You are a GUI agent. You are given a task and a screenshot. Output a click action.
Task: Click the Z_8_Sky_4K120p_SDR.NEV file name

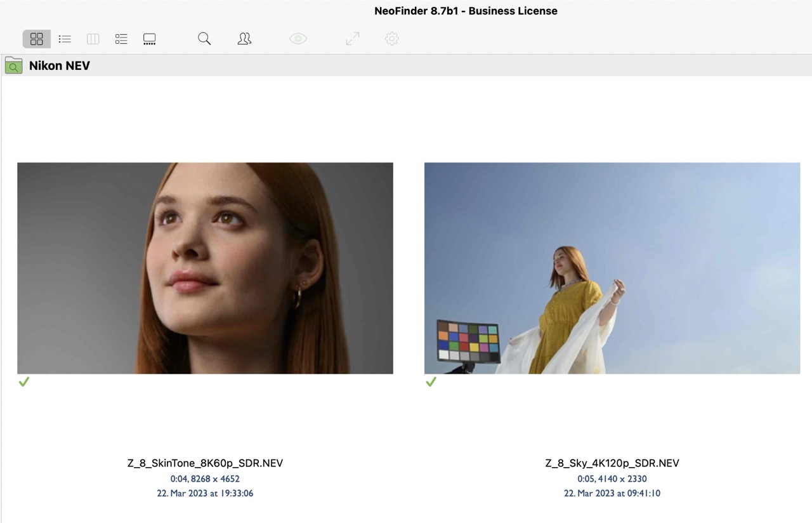point(612,463)
